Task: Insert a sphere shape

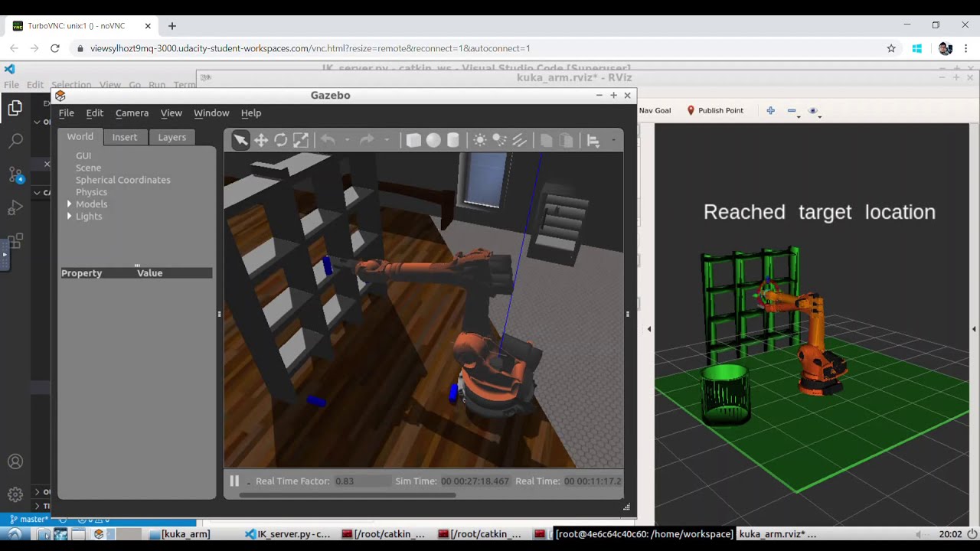Action: tap(433, 140)
